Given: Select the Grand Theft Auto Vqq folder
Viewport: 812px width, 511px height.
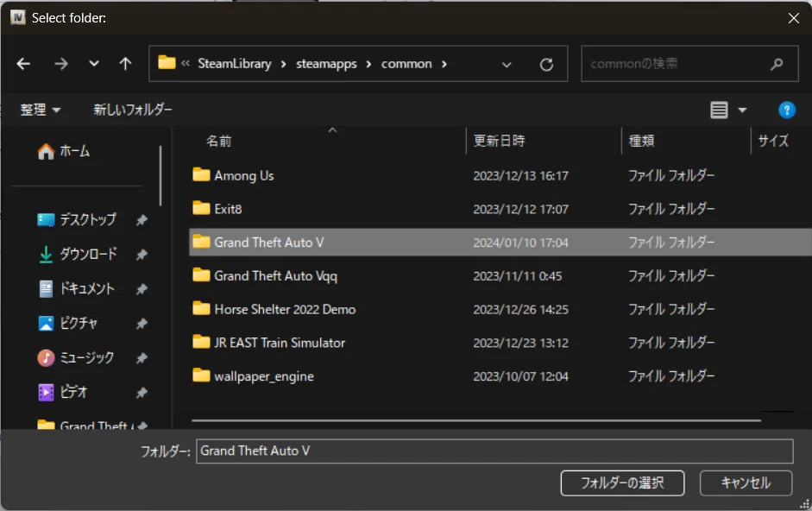Looking at the screenshot, I should point(500,275).
